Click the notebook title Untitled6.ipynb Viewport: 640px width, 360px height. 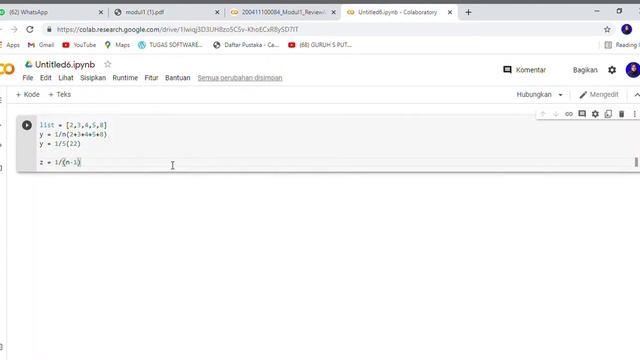click(x=65, y=64)
